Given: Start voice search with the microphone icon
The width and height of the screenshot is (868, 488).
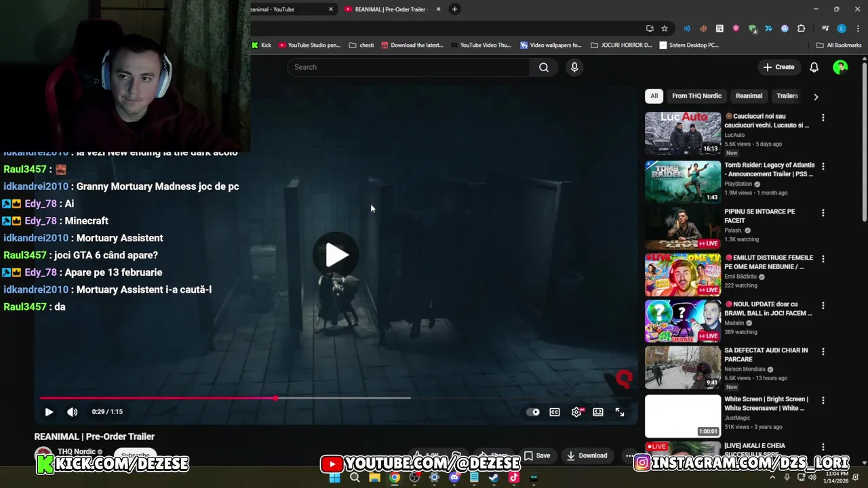Looking at the screenshot, I should point(574,67).
